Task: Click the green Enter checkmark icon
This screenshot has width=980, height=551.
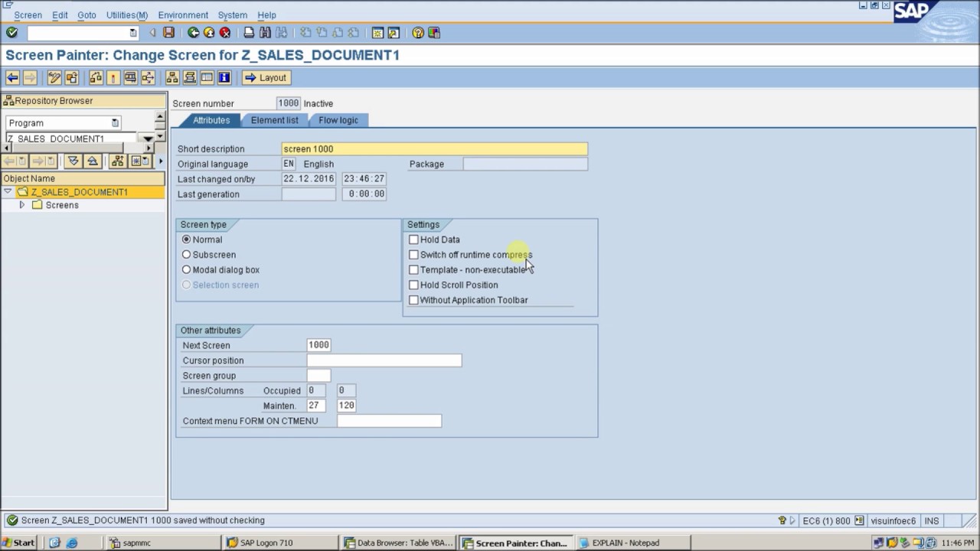Action: tap(11, 33)
